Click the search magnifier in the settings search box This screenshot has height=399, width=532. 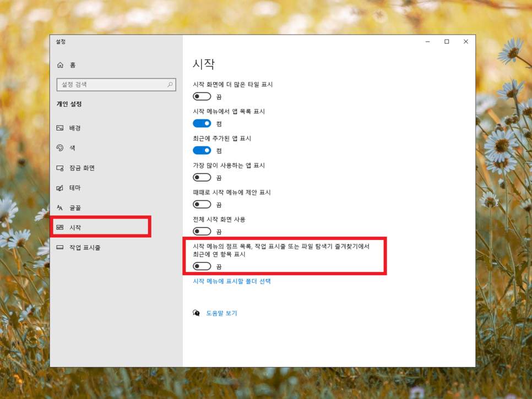click(x=170, y=84)
